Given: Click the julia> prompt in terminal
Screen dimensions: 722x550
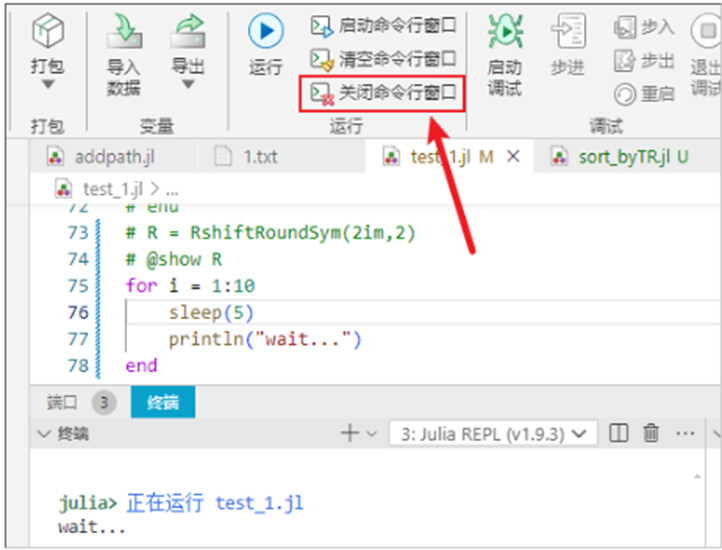Looking at the screenshot, I should (88, 502).
